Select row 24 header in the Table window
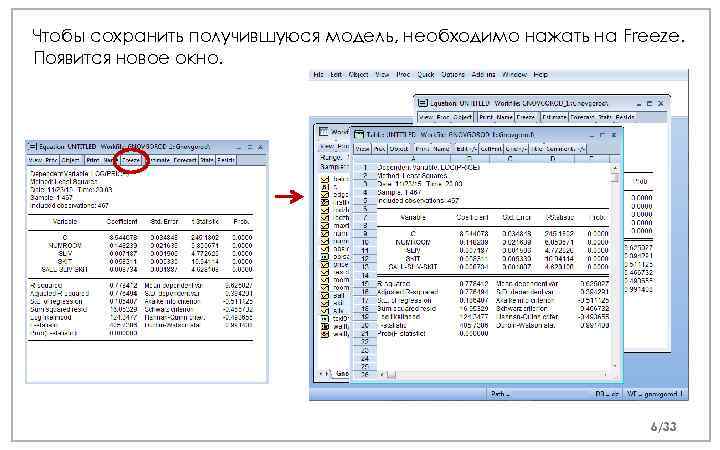 pos(365,358)
